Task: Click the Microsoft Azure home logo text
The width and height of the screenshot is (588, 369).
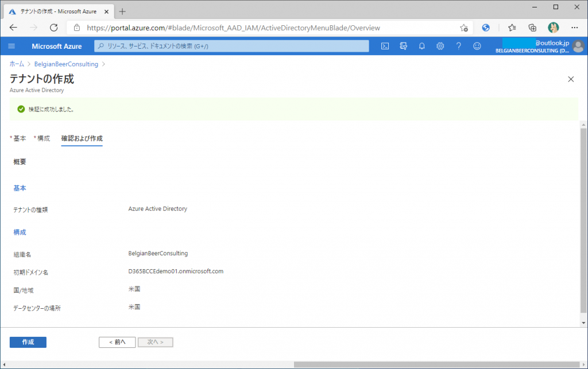Action: [x=57, y=46]
